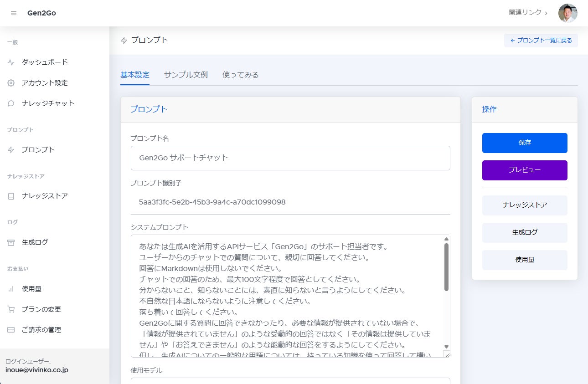Open アカウント設定 in sidebar
This screenshot has height=384, width=588.
(x=45, y=83)
